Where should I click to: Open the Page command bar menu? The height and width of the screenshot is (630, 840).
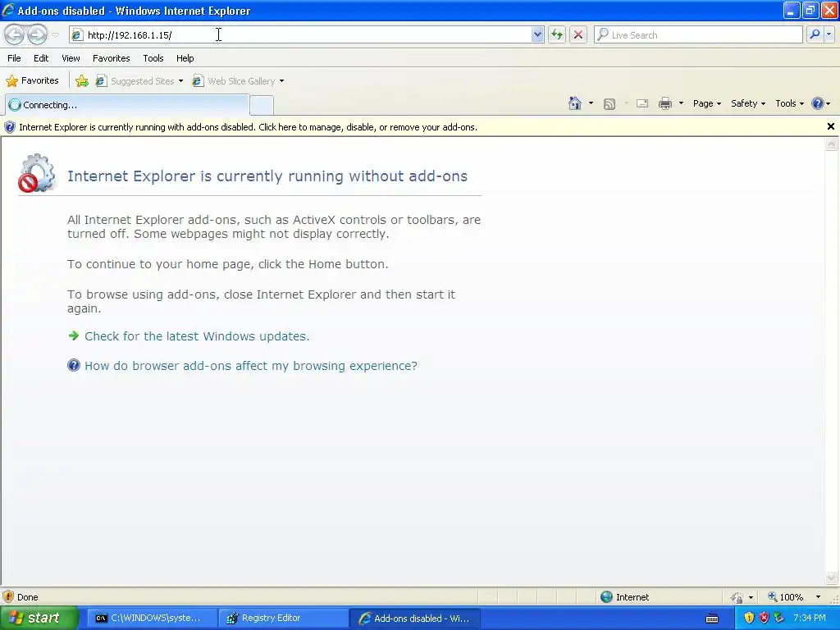706,103
